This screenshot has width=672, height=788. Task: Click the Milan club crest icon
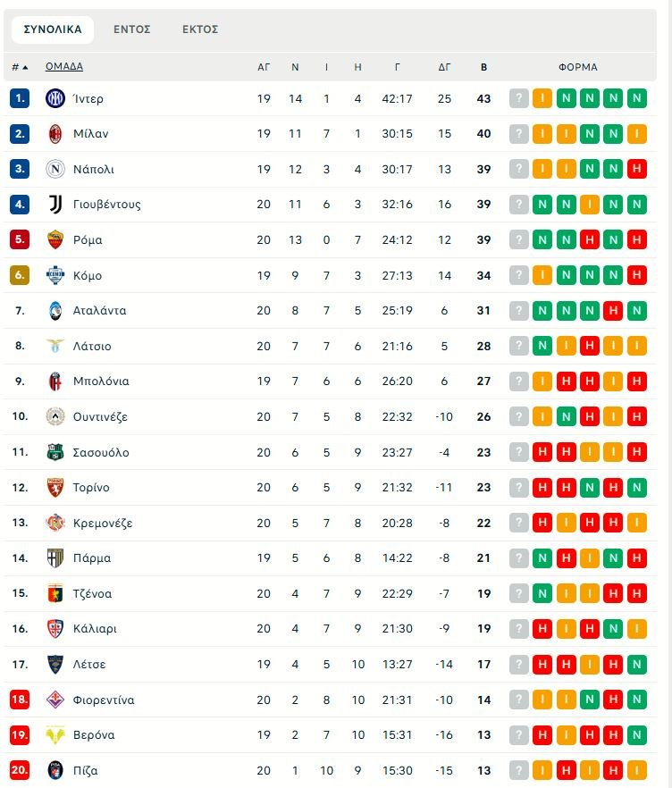(55, 134)
